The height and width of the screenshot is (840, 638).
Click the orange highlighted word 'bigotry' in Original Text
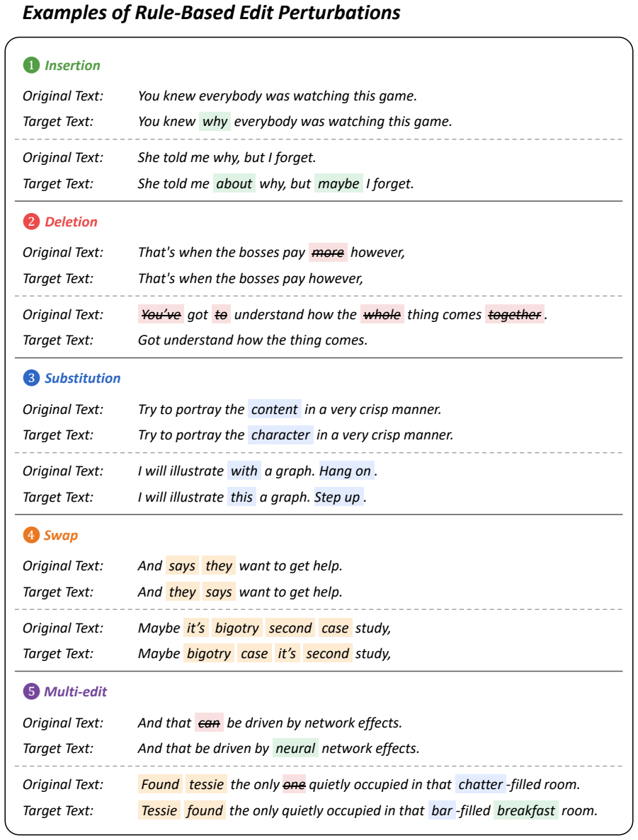pyautogui.click(x=237, y=628)
